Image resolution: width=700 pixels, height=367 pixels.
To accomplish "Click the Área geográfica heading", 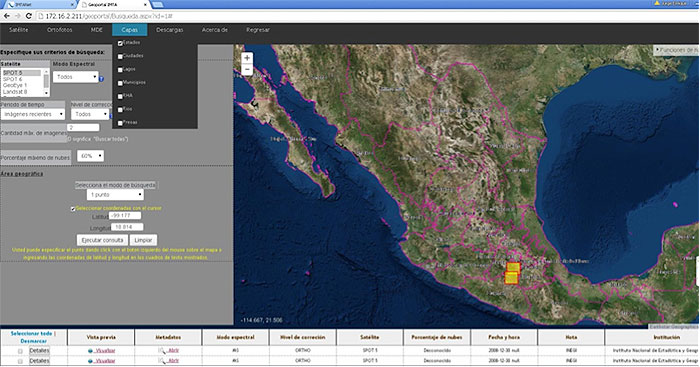I will click(x=22, y=174).
